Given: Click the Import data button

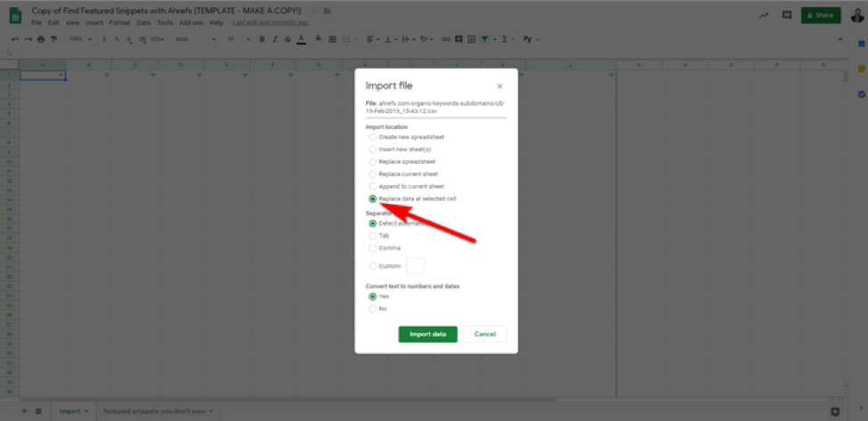Looking at the screenshot, I should tap(427, 334).
